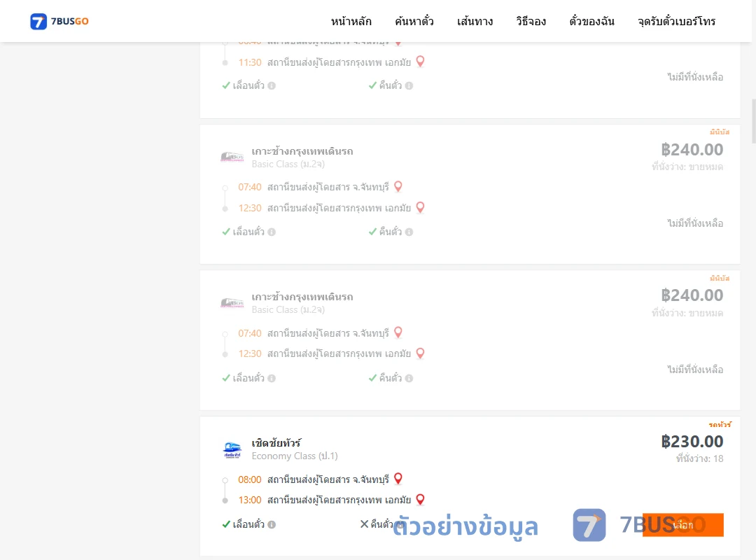Click เลื่อนตั๋ว info icon in เชิดชัยทัวร์ card
Image resolution: width=756 pixels, height=560 pixels.
point(272,524)
